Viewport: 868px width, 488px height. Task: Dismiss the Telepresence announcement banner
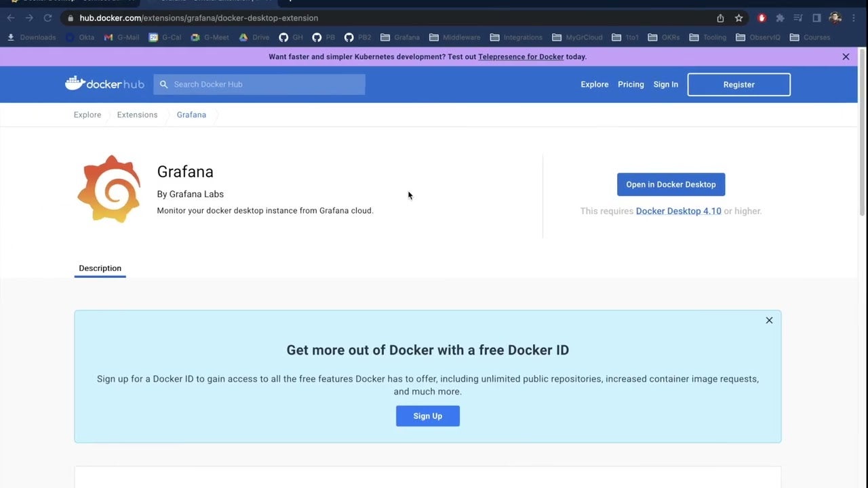[846, 57]
